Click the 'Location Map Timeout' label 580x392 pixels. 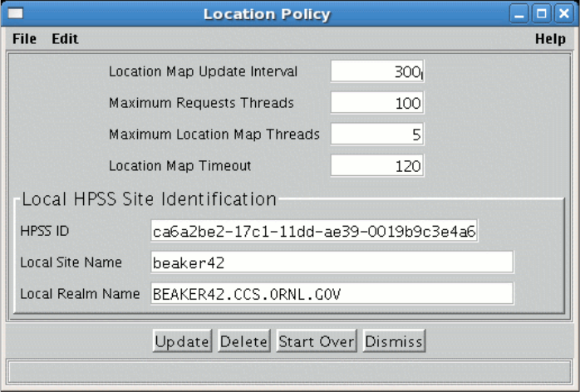point(180,165)
